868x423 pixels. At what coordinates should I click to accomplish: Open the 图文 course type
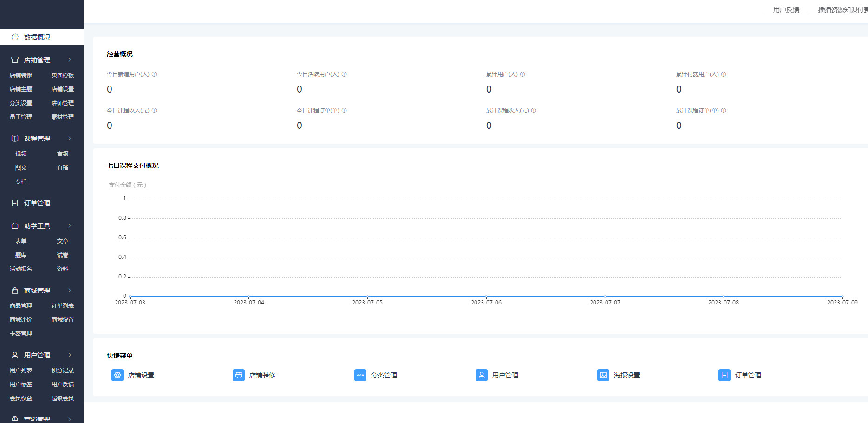pyautogui.click(x=21, y=168)
